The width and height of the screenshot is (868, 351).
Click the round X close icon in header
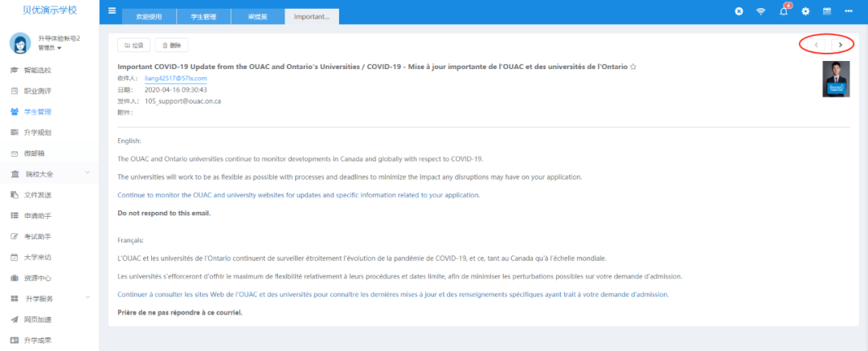coord(739,11)
